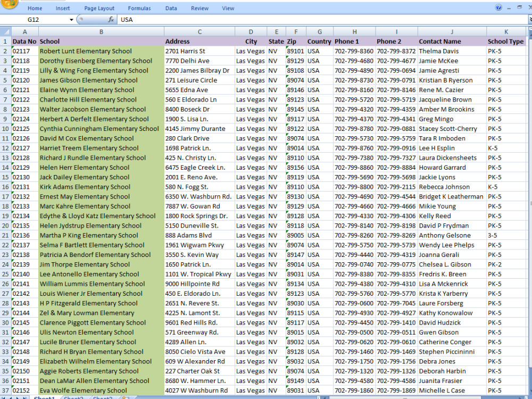
Task: Select column C header
Action: tap(199, 32)
